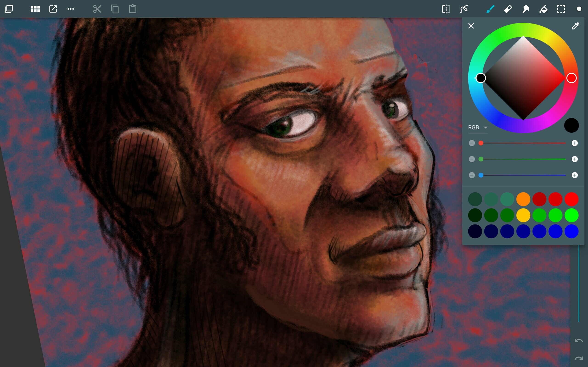Choose the Fill bucket tool
The image size is (588, 367).
click(543, 9)
